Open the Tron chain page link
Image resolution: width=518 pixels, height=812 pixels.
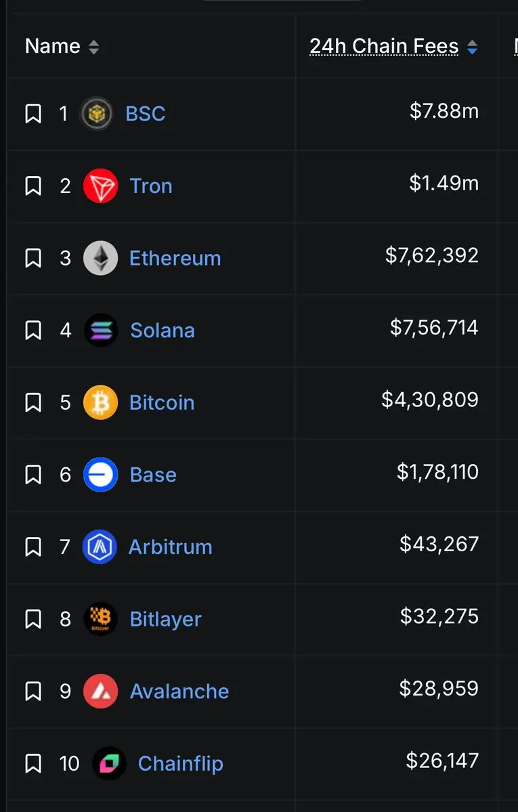[x=151, y=186]
